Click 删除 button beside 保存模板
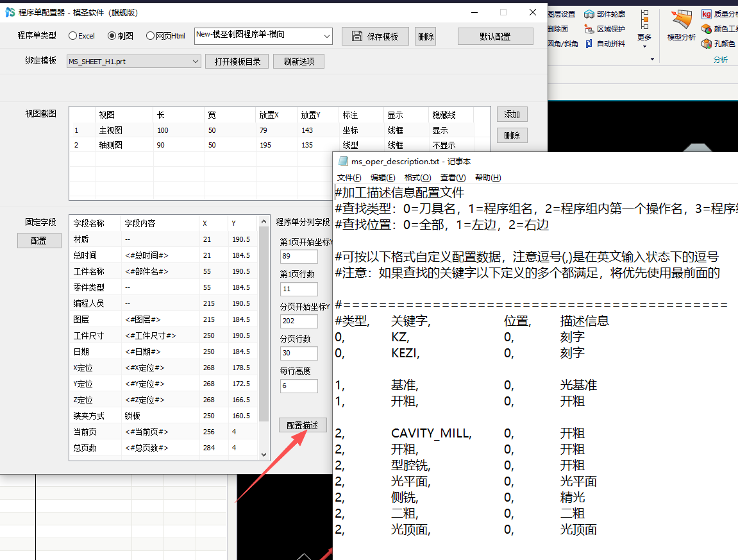The image size is (738, 560). 426,37
